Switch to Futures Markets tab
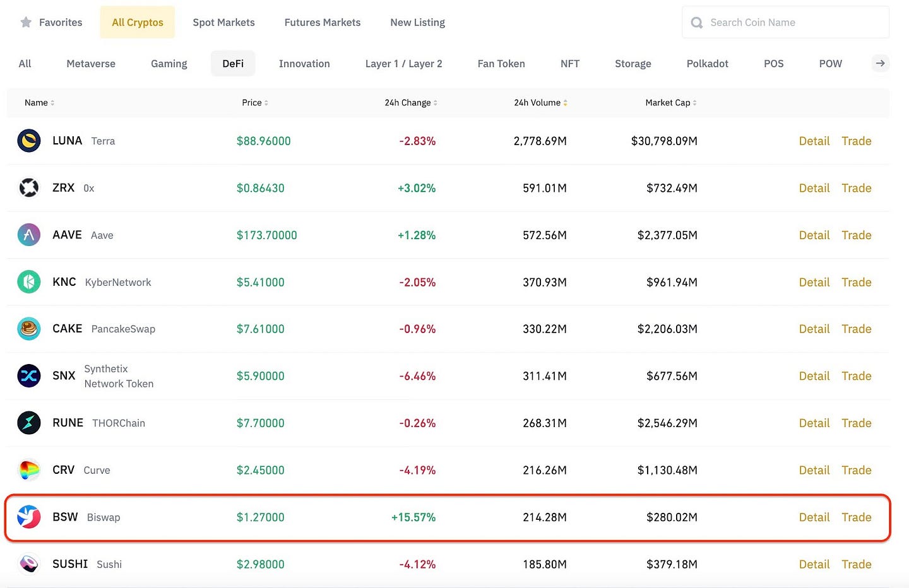 point(323,23)
